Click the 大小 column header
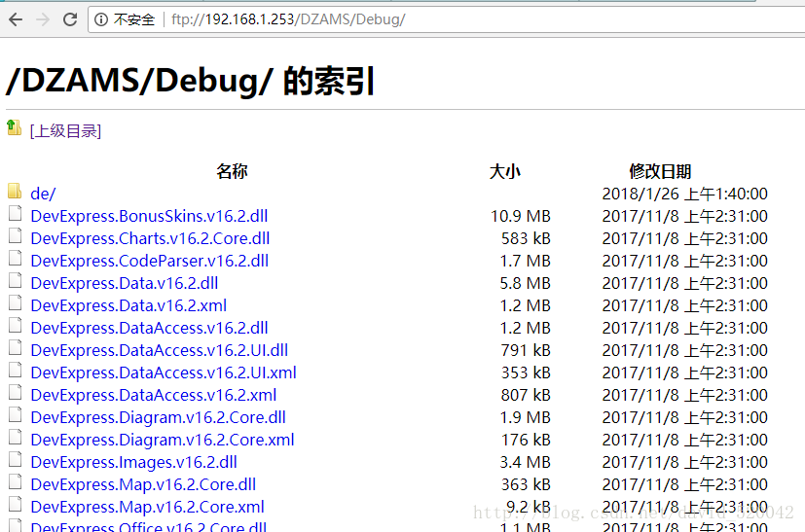 [x=505, y=171]
